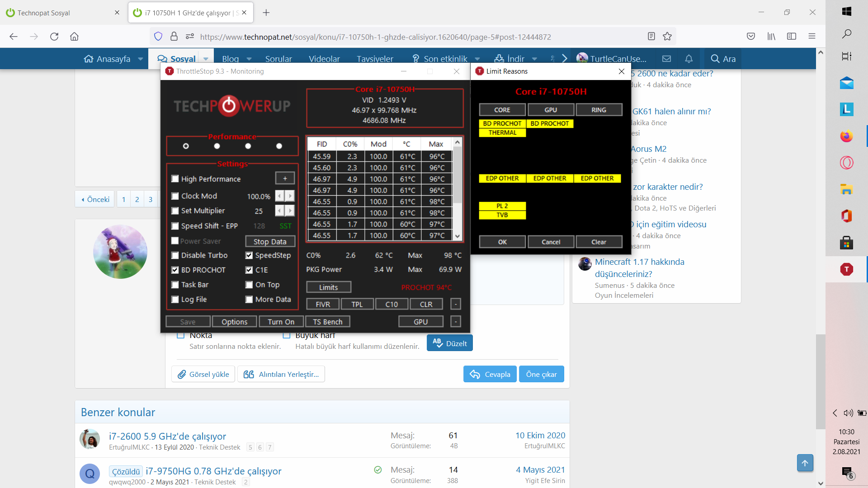Click the scroll-to-top arrow button
Image resolution: width=868 pixels, height=488 pixels.
pyautogui.click(x=805, y=463)
